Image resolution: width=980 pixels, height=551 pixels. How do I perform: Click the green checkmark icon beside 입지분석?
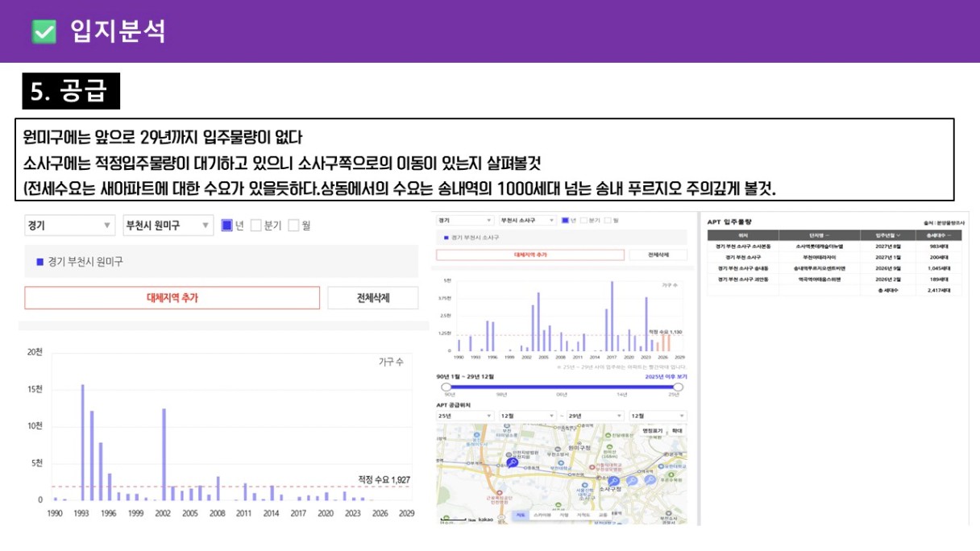tap(44, 31)
